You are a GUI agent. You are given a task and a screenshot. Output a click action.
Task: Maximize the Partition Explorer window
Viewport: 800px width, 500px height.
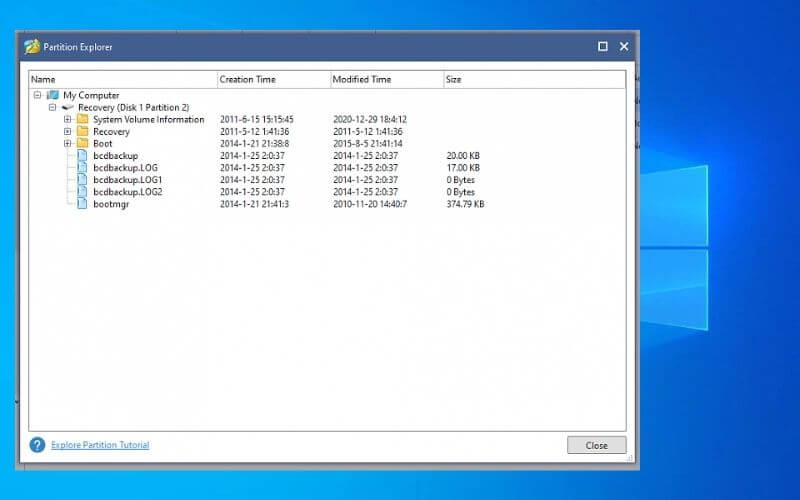(x=602, y=46)
